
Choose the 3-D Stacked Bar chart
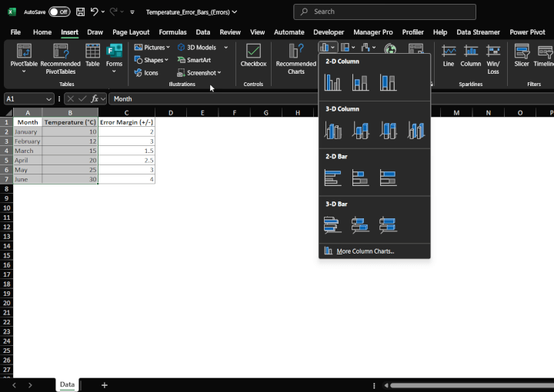[360, 225]
